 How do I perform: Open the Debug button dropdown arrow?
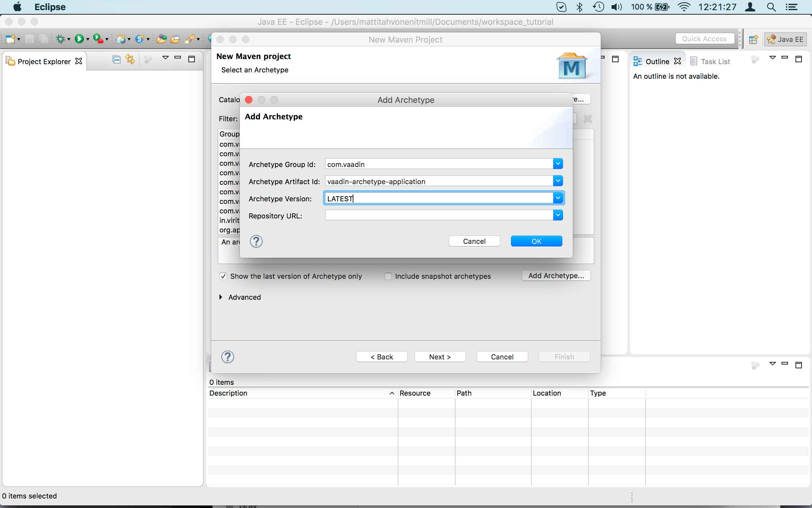[x=69, y=40]
